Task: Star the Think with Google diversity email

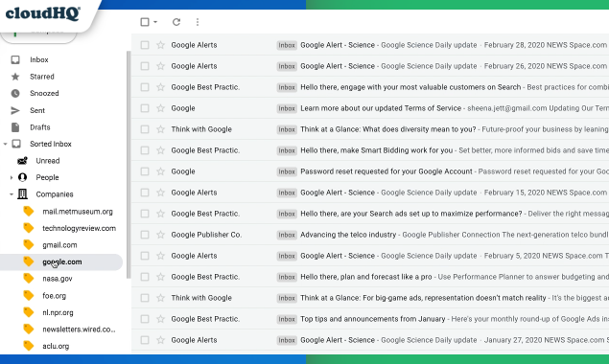Action: coord(160,129)
